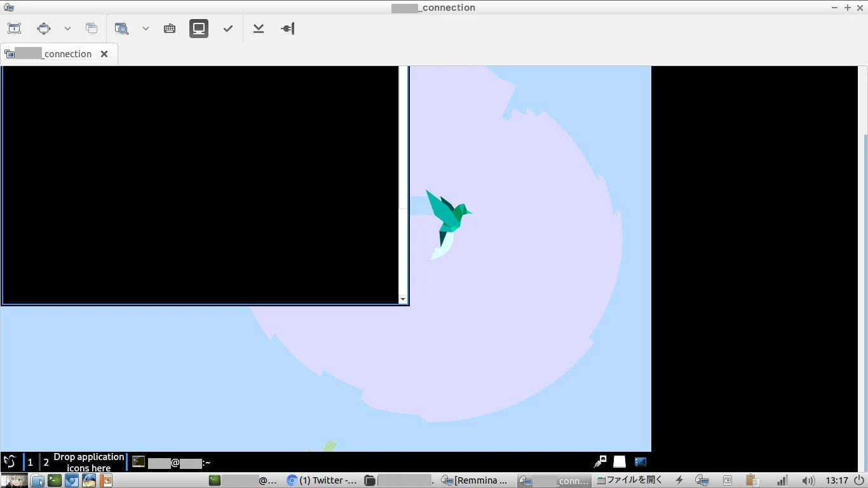868x488 pixels.
Task: Click the white removable drive tray icon
Action: [620, 462]
